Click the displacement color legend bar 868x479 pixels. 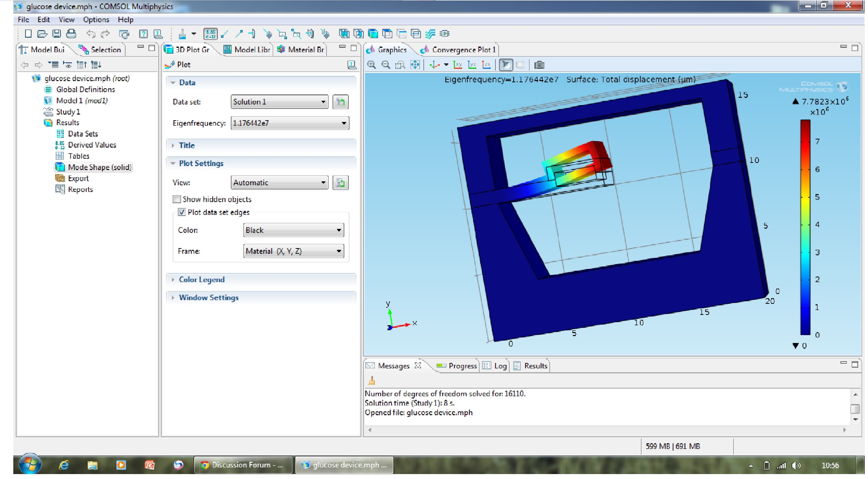806,227
